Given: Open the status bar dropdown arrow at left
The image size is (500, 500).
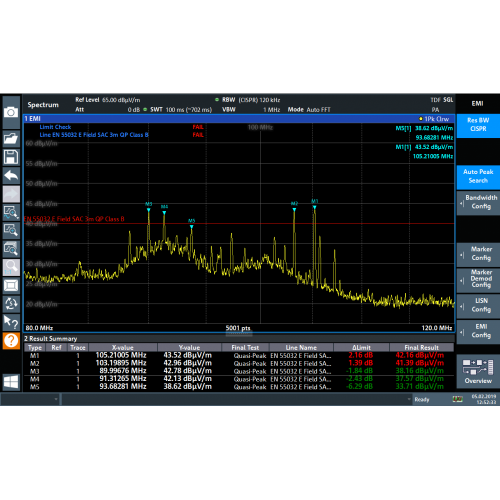Looking at the screenshot, I should (56, 399).
